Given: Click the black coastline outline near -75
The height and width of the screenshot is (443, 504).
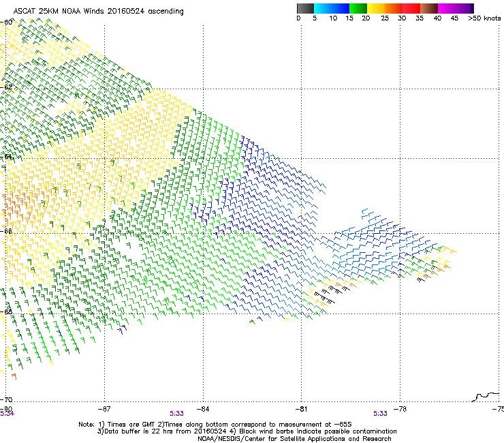Looking at the screenshot, I should pos(486,397).
